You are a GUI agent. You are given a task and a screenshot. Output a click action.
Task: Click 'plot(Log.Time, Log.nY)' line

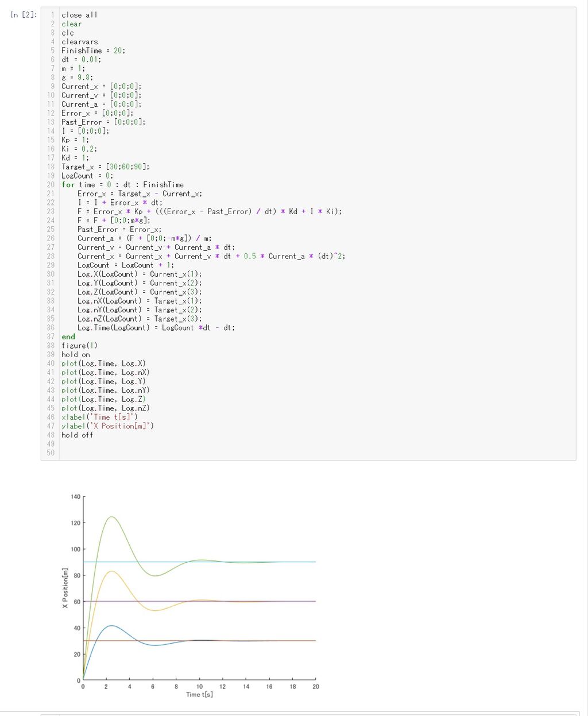tap(106, 390)
